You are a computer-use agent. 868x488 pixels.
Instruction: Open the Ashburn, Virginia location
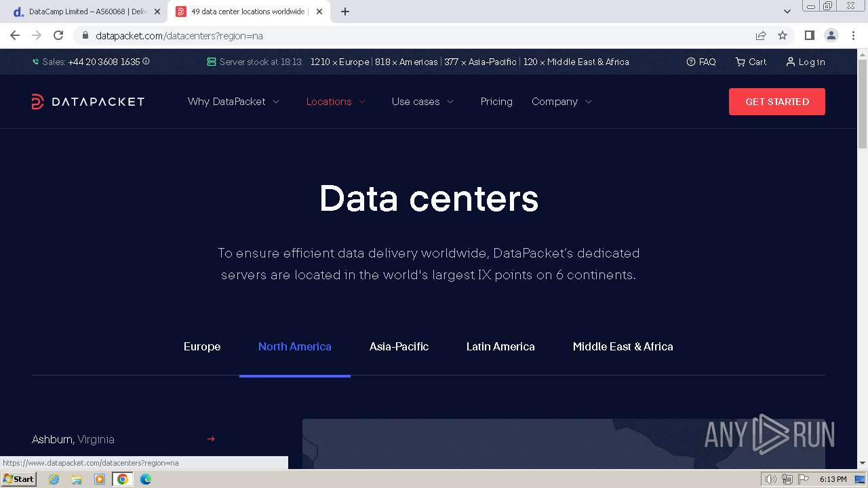click(123, 439)
